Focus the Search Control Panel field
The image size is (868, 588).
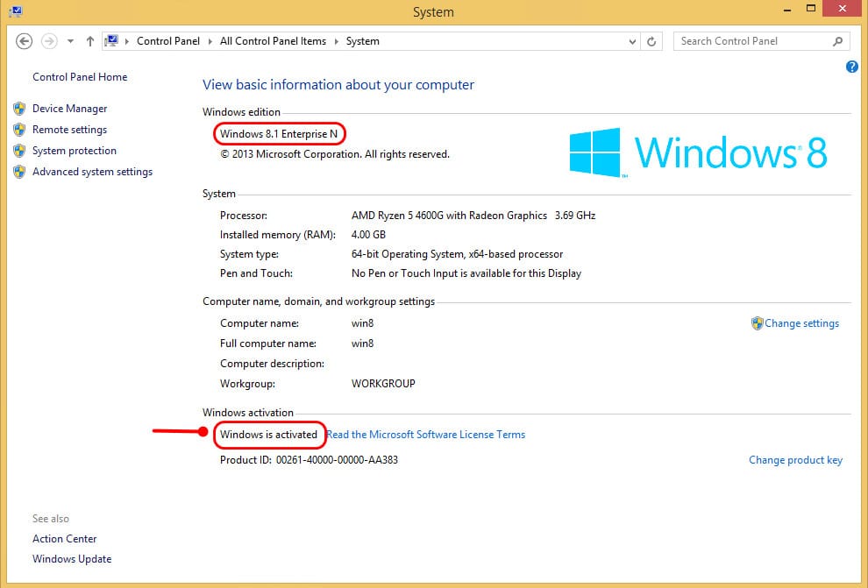click(x=761, y=41)
